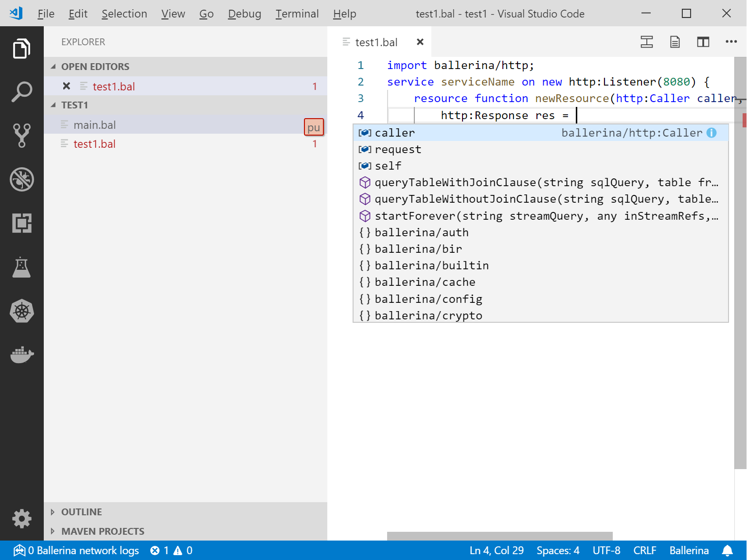Pick the ballerina/bir module suggestion
This screenshot has width=747, height=560.
[540, 249]
